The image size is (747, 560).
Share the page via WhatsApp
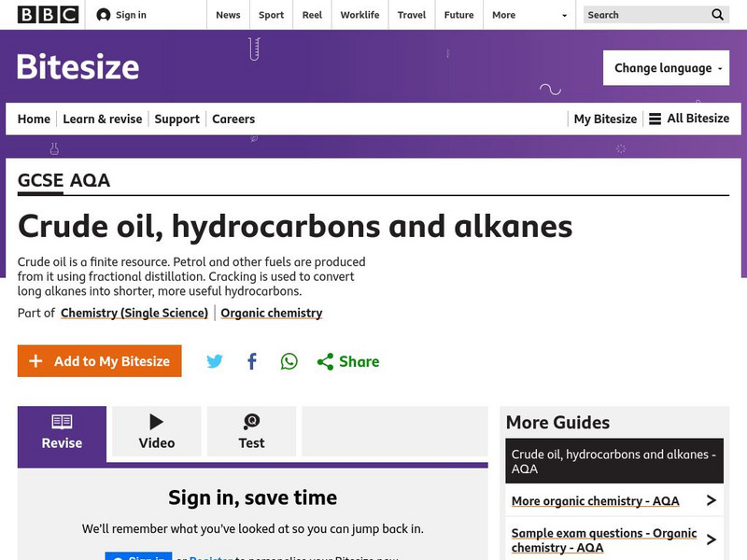288,361
